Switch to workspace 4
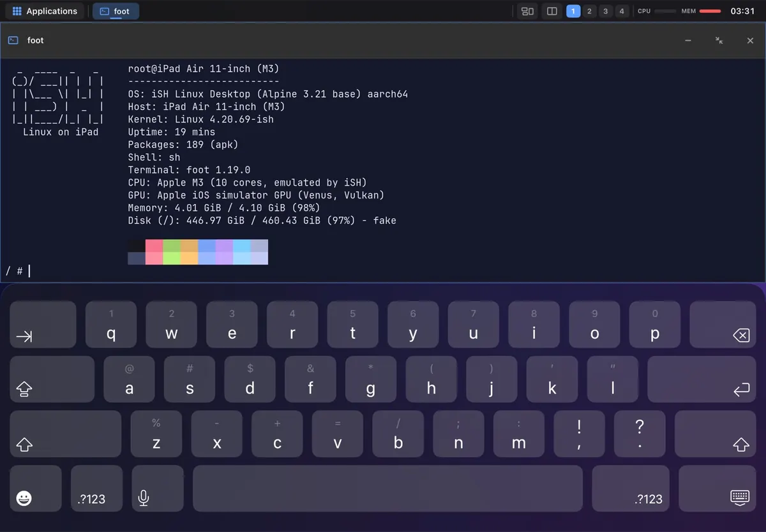The height and width of the screenshot is (532, 766). pos(621,11)
